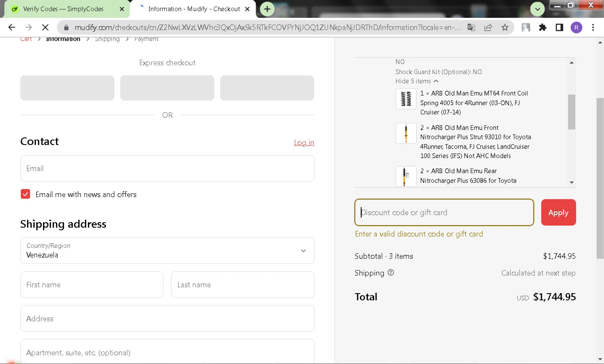Screen dimensions: 604x364
Task: Stop the page from loading
Action: (x=45, y=27)
